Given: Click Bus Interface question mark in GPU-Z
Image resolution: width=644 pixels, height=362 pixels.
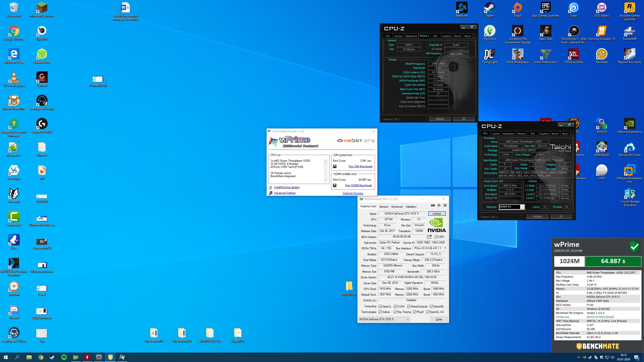Looking at the screenshot, I should point(445,248).
